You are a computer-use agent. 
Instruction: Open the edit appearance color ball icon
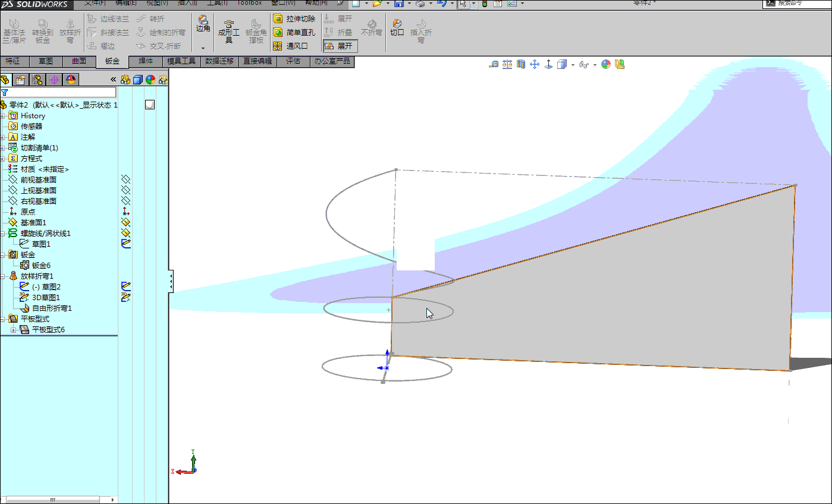606,64
